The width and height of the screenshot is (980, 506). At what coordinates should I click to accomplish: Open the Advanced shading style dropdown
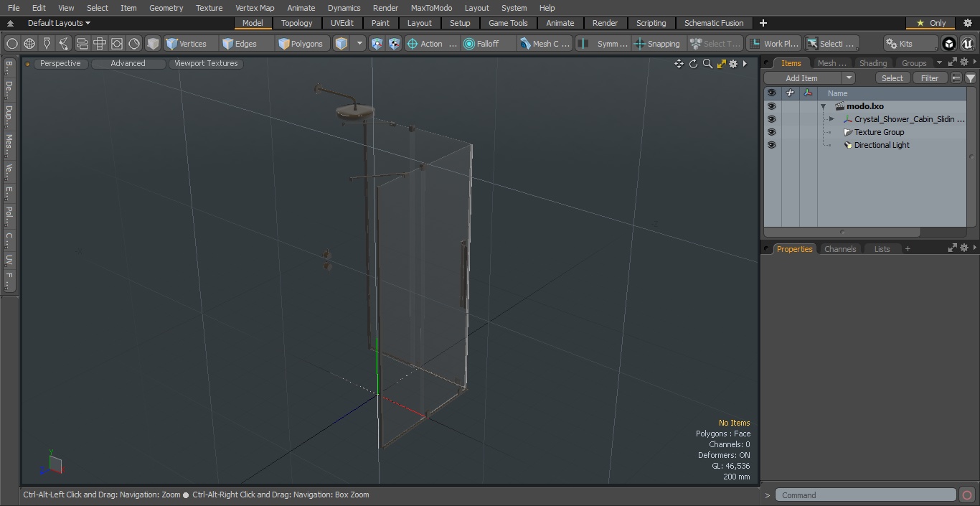pyautogui.click(x=128, y=64)
